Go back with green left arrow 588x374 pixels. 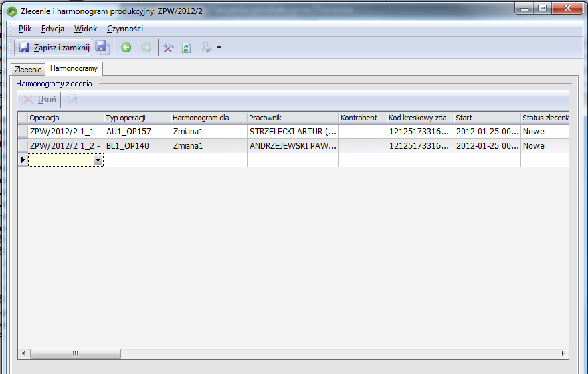[x=126, y=48]
